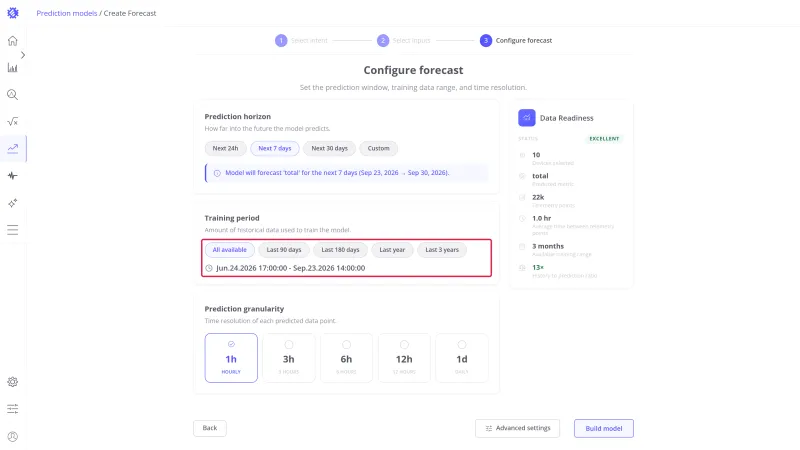Open the bar chart dashboards icon
Image resolution: width=800 pixels, height=450 pixels.
click(13, 68)
